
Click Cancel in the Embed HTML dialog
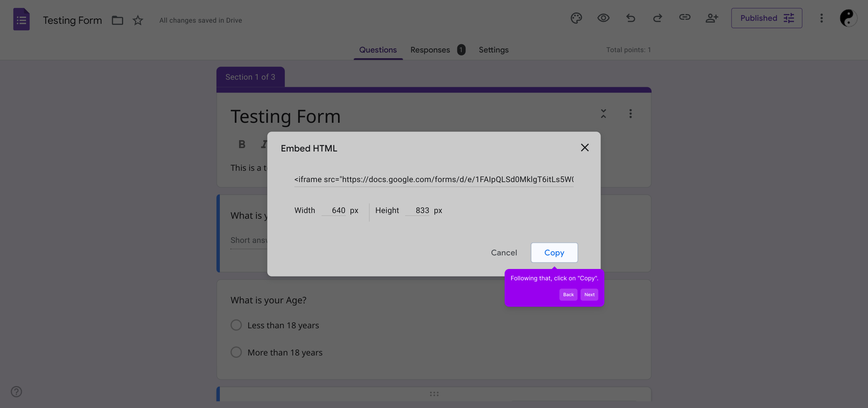[504, 253]
